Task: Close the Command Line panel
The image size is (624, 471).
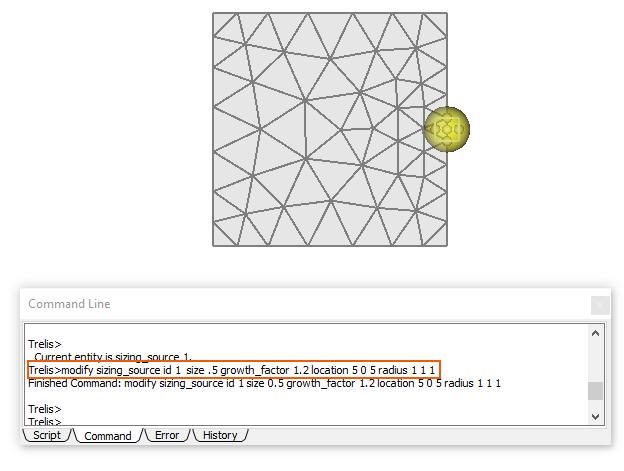Action: 598,305
